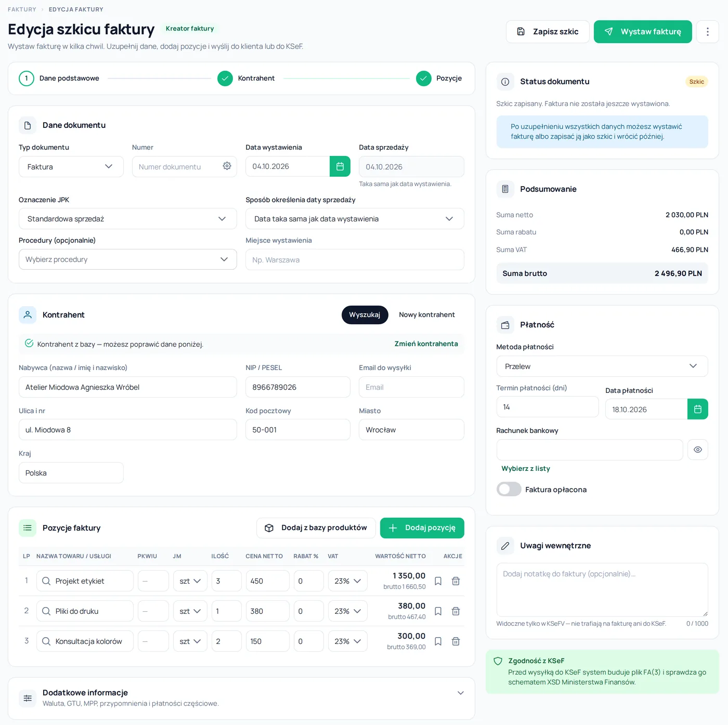
Task: Switch to Nowy kontrahent mode
Action: point(427,315)
